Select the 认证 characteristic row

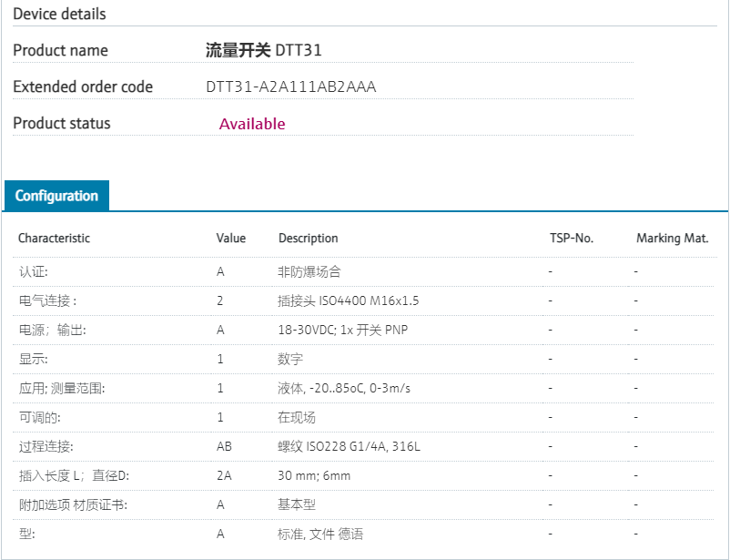pyautogui.click(x=33, y=271)
